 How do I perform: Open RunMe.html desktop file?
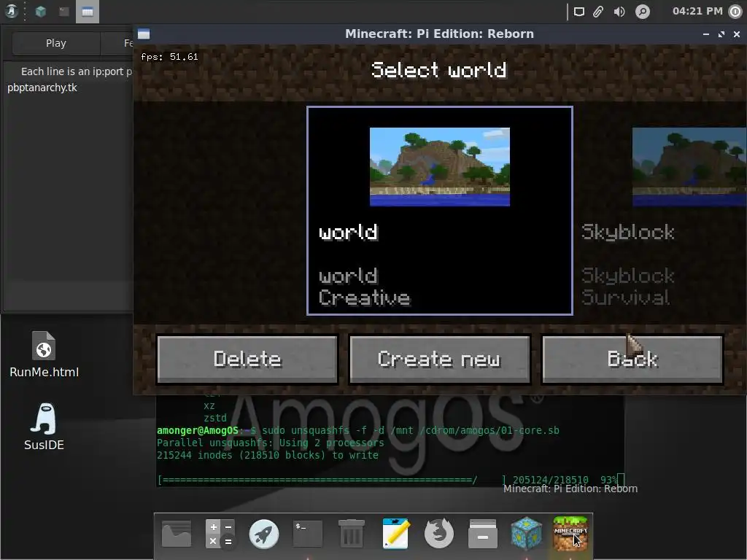pyautogui.click(x=44, y=355)
